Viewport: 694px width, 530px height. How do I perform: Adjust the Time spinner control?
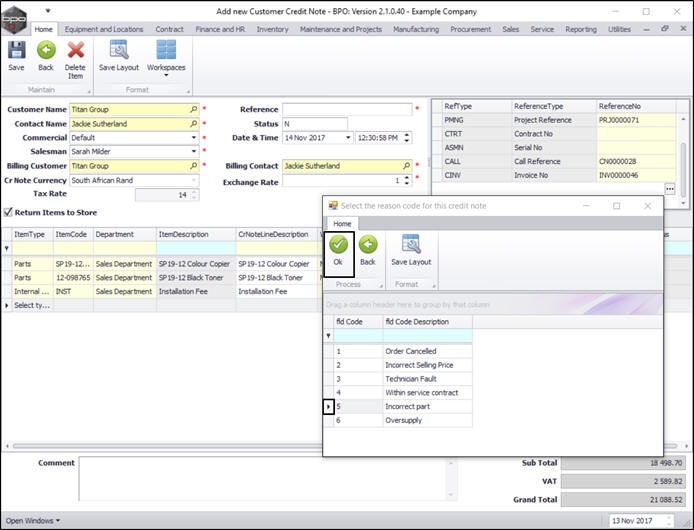407,138
